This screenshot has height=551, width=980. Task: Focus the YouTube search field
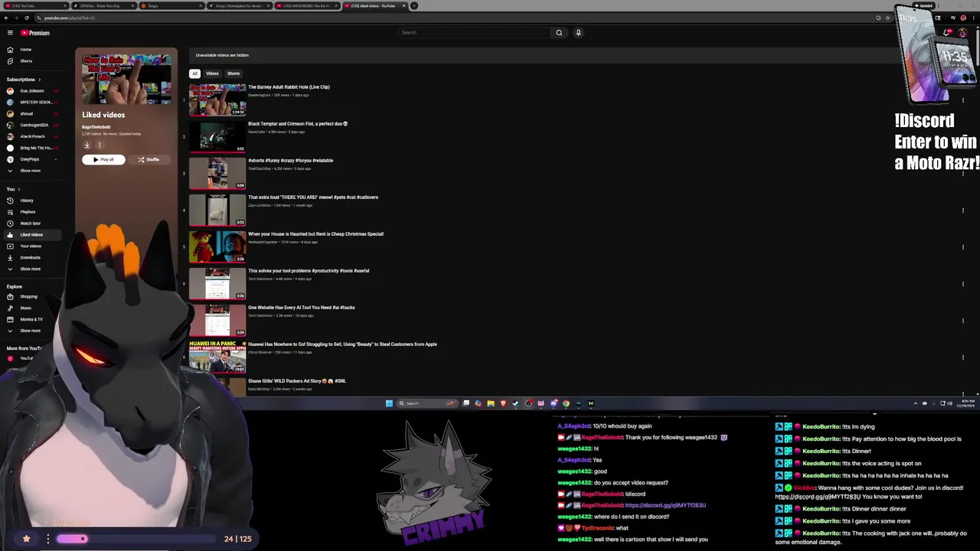coord(473,33)
